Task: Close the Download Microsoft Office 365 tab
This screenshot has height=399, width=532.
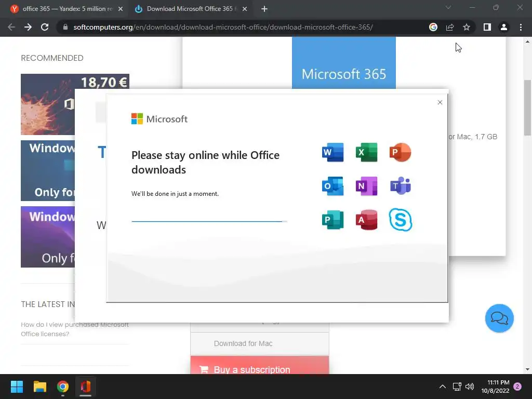Action: coord(245,9)
